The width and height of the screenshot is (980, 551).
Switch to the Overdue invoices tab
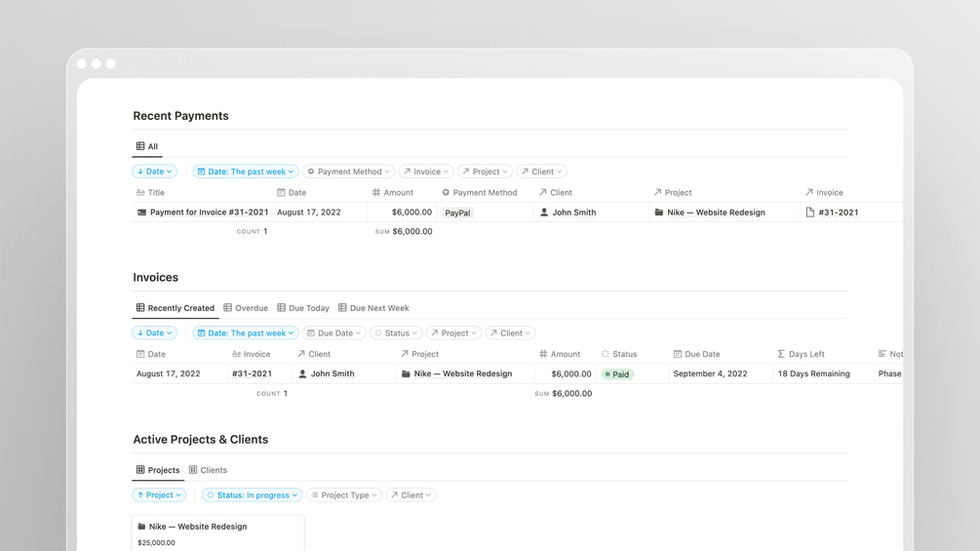coord(246,308)
